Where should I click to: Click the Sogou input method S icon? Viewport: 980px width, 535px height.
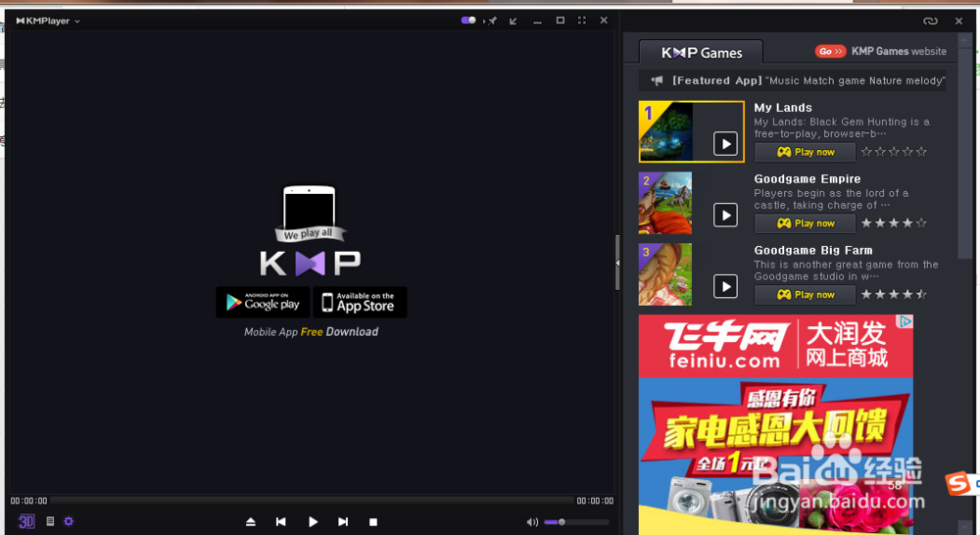tap(958, 483)
